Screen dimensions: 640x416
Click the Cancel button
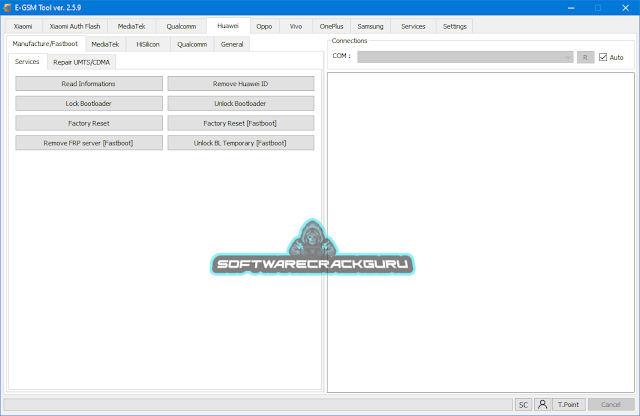click(611, 405)
